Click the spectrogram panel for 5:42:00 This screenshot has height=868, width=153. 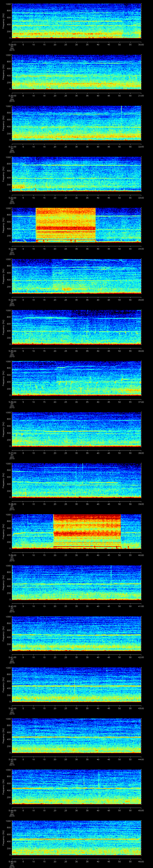(x=76, y=685)
